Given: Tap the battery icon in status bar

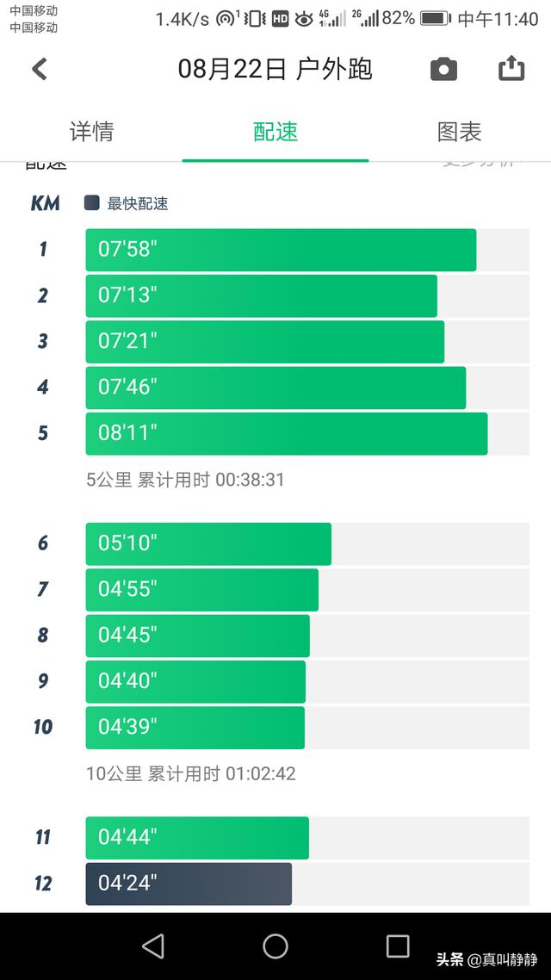Looking at the screenshot, I should coord(436,19).
